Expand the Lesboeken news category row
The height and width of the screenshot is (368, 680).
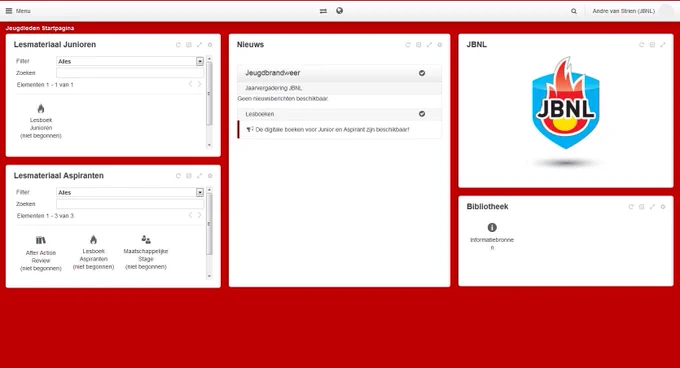tap(340, 114)
